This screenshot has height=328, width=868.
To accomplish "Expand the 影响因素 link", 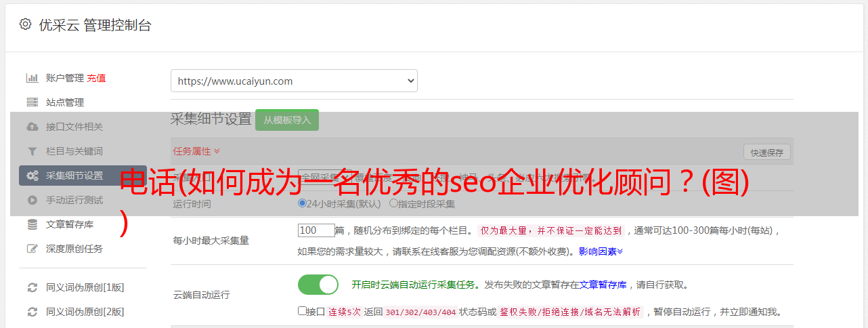I will 601,251.
